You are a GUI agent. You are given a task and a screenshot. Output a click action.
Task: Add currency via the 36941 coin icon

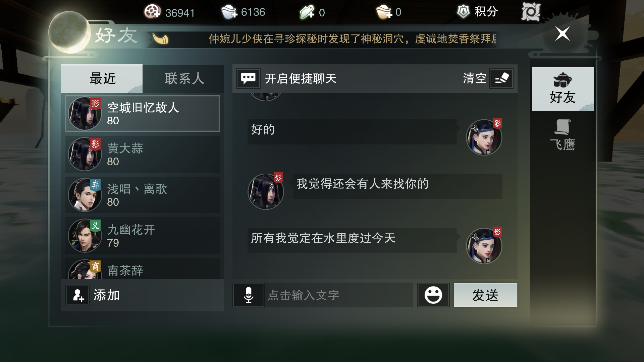pos(152,12)
